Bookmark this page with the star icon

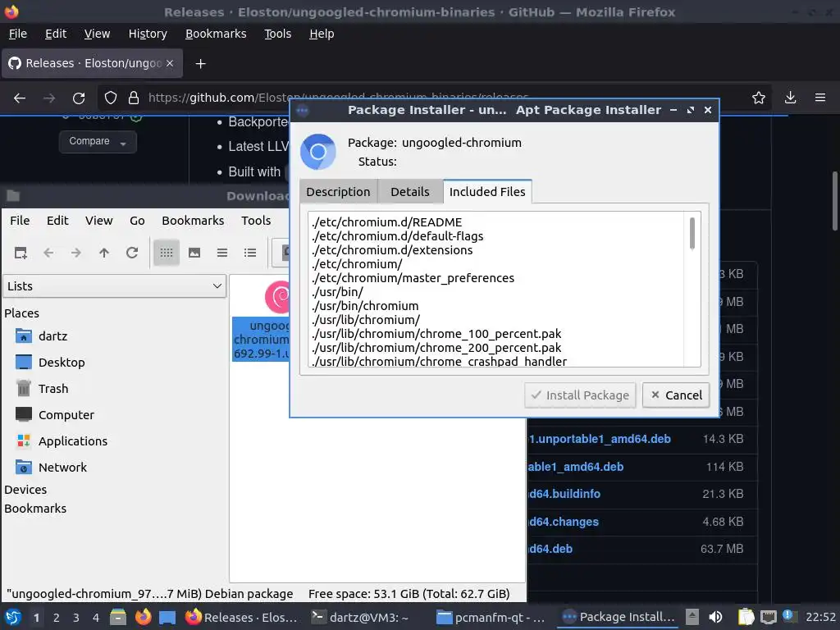pos(759,98)
